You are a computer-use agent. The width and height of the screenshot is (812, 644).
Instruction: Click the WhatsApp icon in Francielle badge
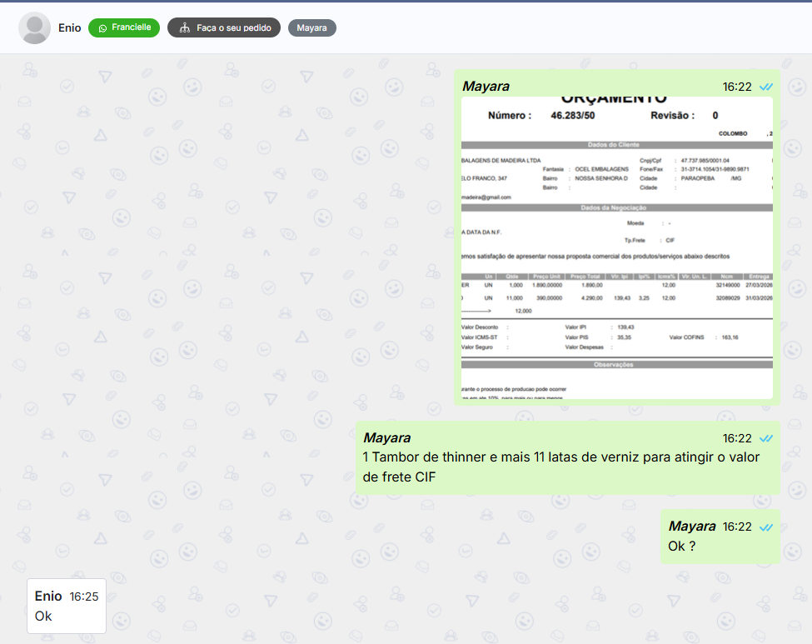click(x=103, y=27)
